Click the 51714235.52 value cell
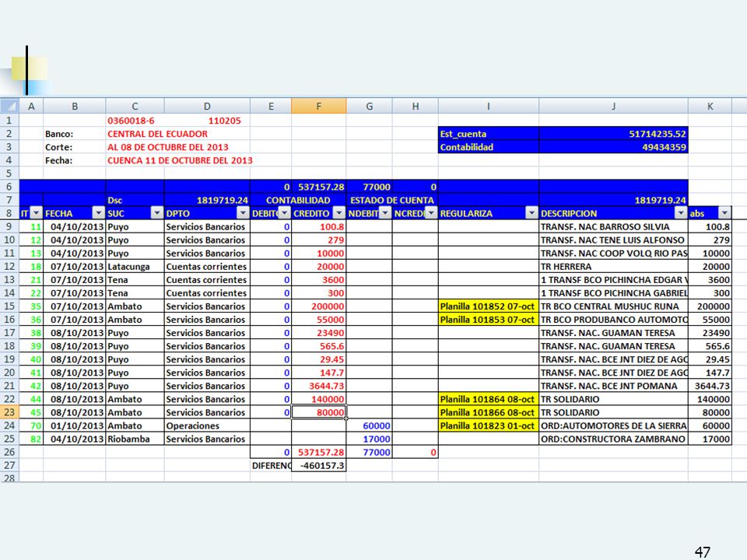747x560 pixels. (x=614, y=134)
